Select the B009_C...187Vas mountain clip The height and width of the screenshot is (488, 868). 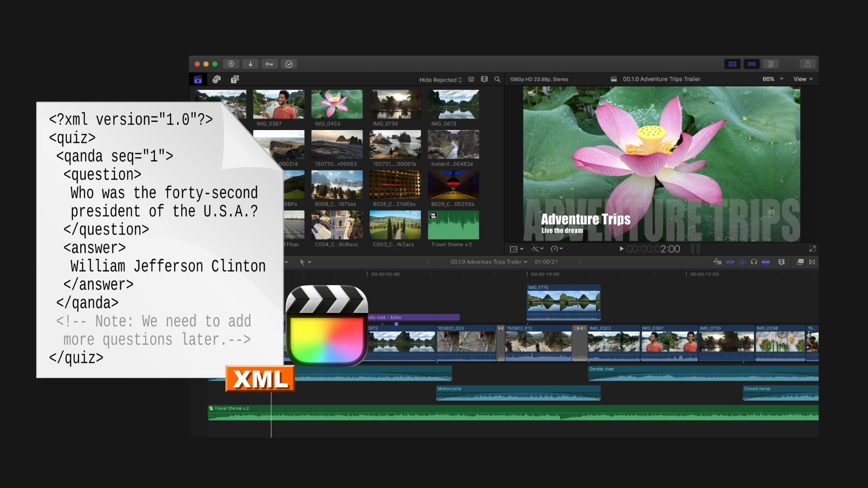337,185
